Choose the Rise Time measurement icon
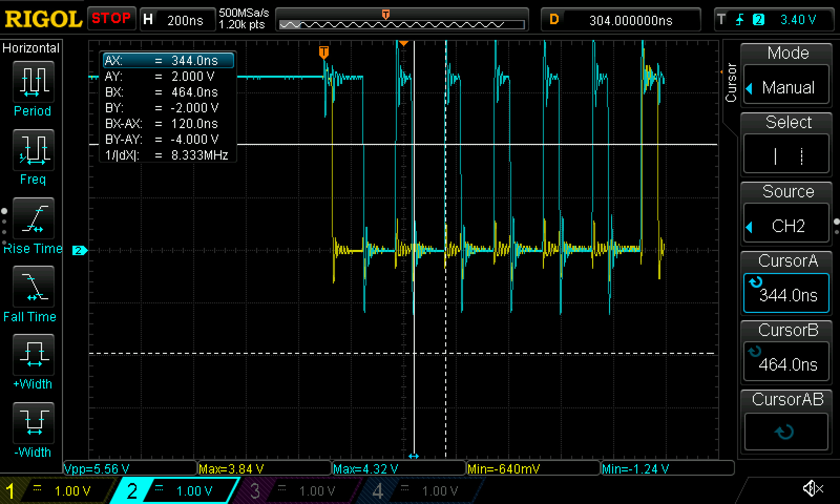Screen dimensions: 840x504 (33, 218)
